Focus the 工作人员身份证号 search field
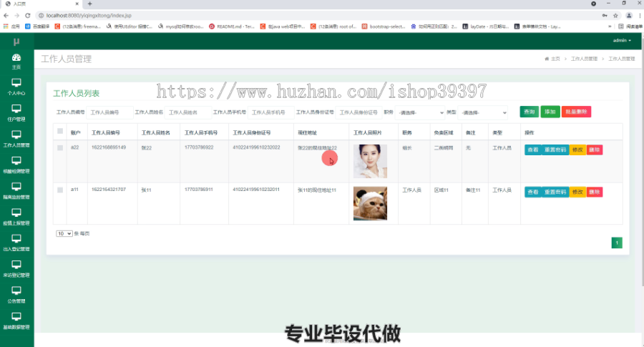644x347 pixels. [359, 112]
